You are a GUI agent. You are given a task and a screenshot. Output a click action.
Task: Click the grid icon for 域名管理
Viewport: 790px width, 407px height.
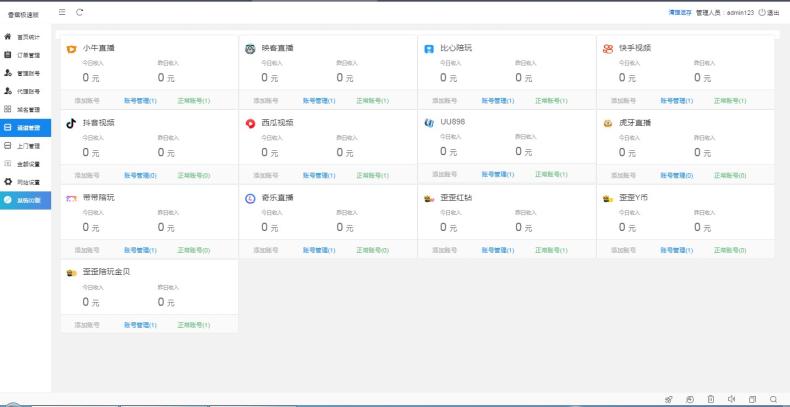coord(8,109)
